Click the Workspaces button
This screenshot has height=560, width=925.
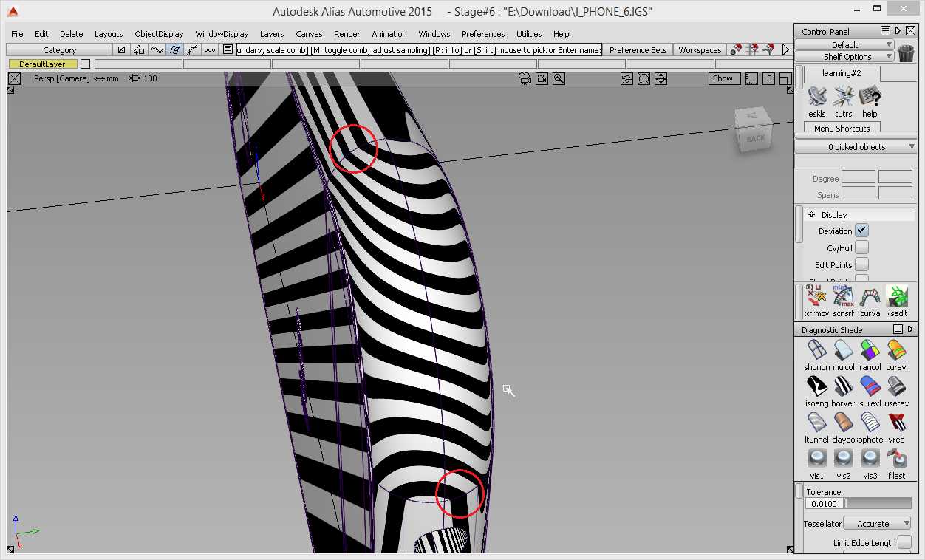(x=700, y=50)
